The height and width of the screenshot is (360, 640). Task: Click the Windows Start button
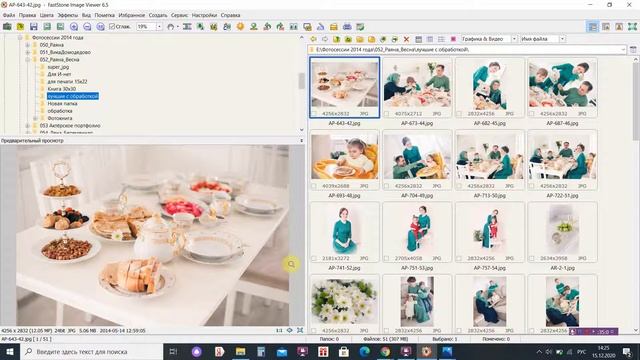click(10, 351)
